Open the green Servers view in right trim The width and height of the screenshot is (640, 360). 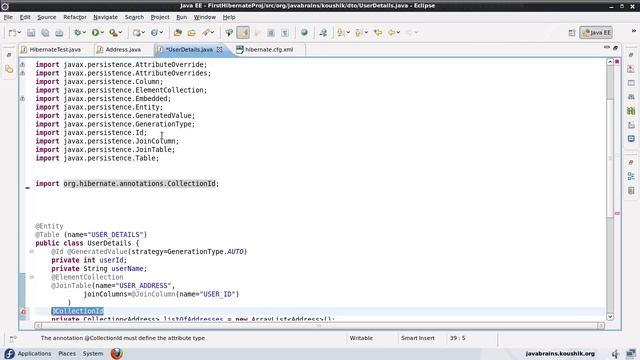(x=631, y=111)
